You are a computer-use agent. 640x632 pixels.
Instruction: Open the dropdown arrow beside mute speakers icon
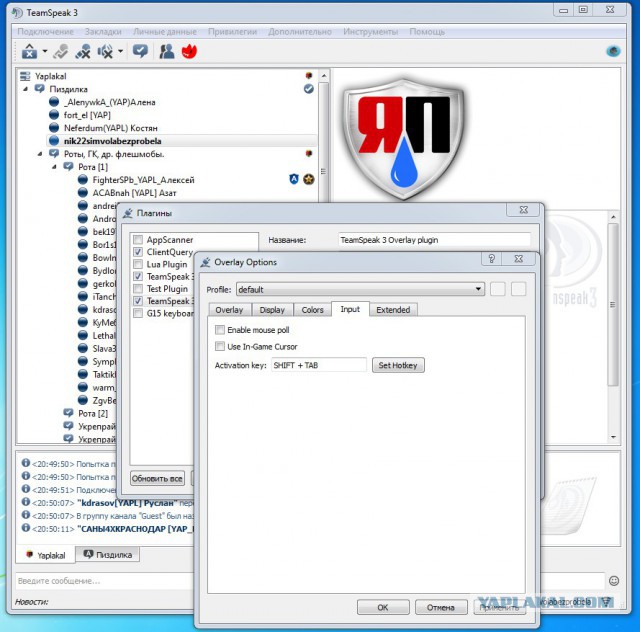120,51
